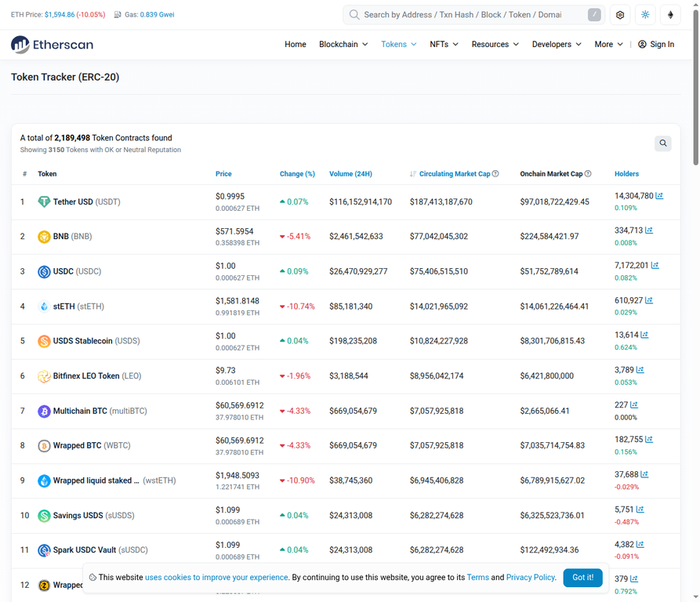The image size is (700, 602).
Task: Expand the More menu
Action: pyautogui.click(x=608, y=44)
